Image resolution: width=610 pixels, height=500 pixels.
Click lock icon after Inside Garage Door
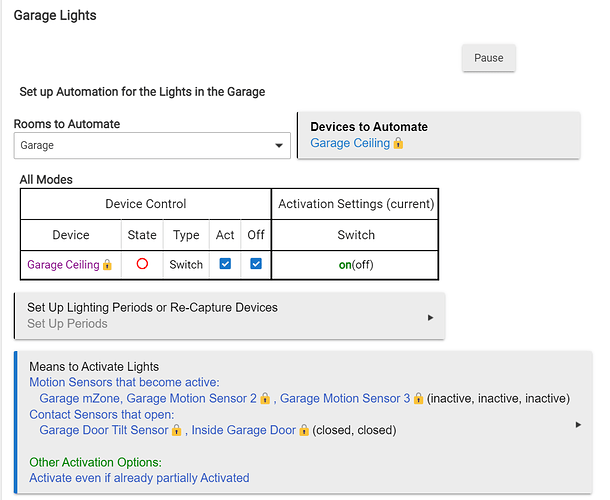pos(303,431)
